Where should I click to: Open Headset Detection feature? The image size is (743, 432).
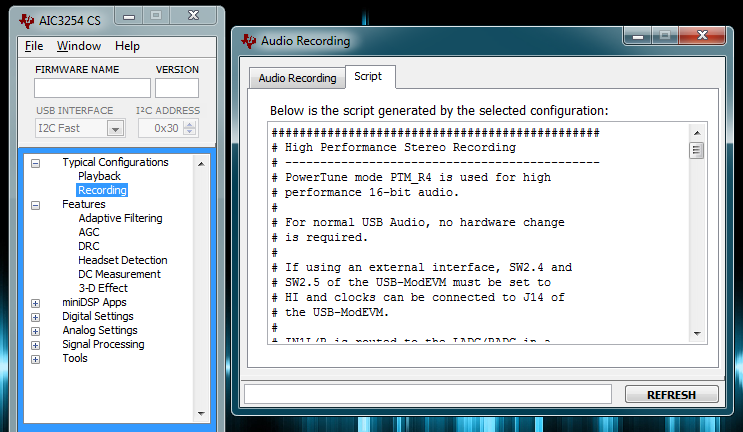pos(123,260)
